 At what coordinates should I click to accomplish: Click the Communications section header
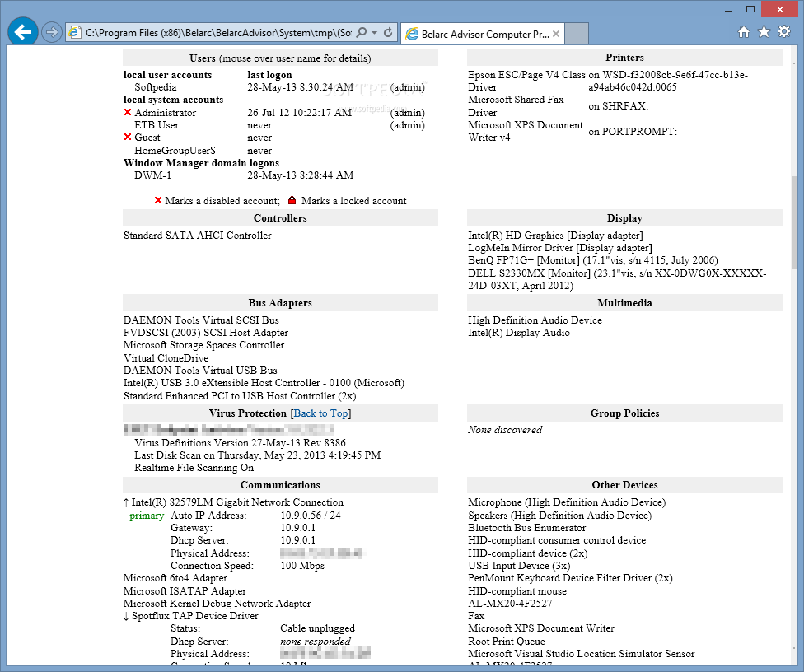click(x=280, y=485)
